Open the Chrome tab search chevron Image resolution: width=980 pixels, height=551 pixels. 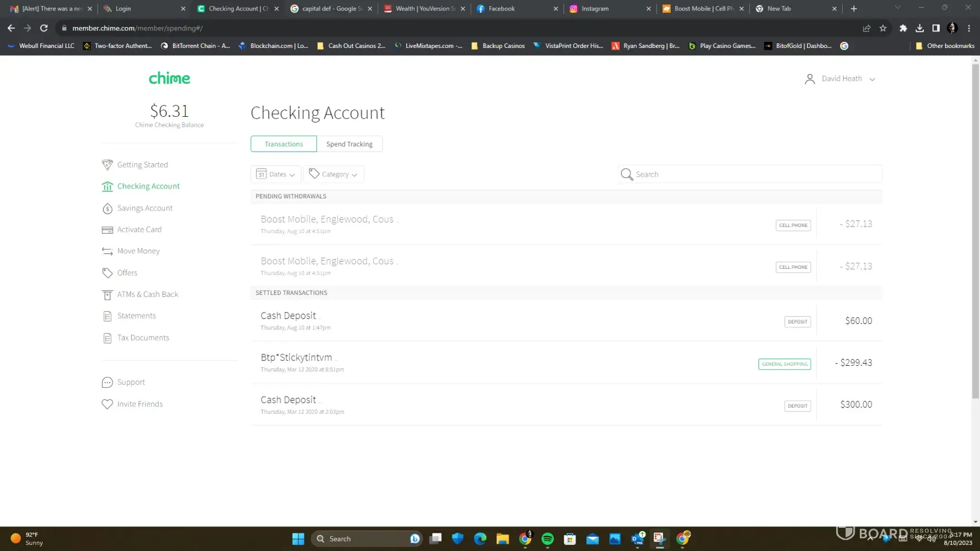point(897,8)
